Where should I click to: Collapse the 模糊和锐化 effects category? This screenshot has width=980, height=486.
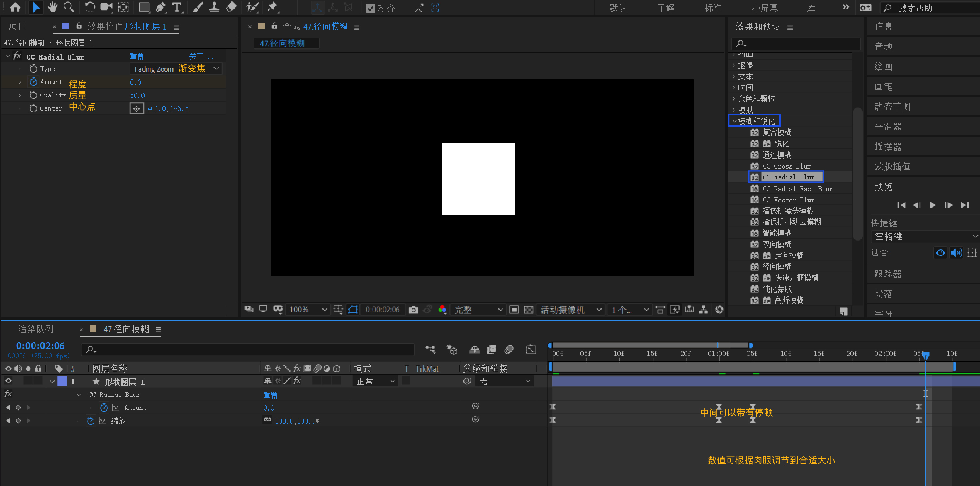(735, 121)
